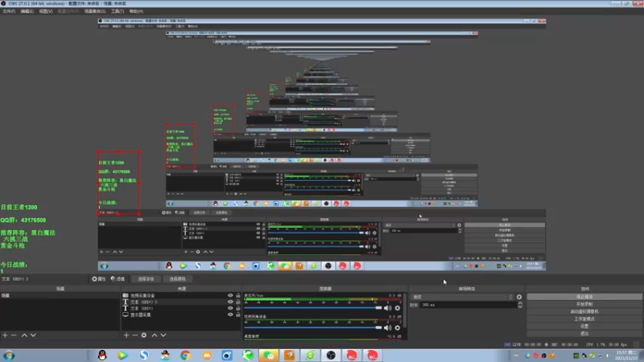Move the scene up in the Scenes panel

[x=24, y=335]
